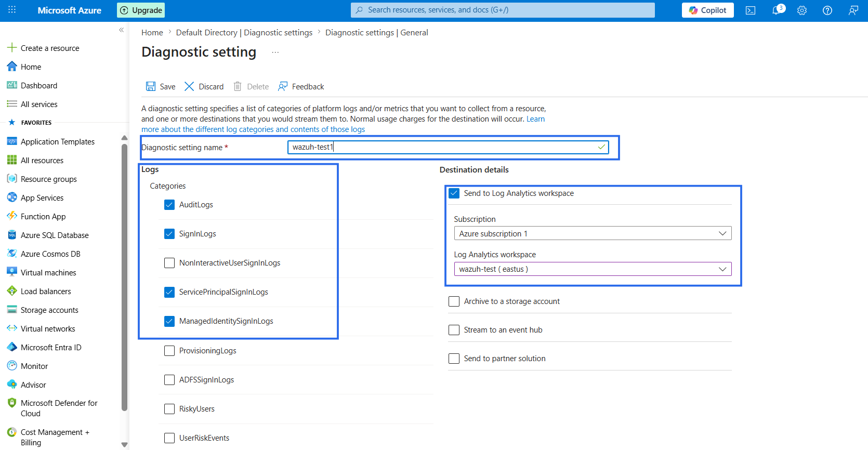
Task: Open the Azure portal waffle menu
Action: 12,10
